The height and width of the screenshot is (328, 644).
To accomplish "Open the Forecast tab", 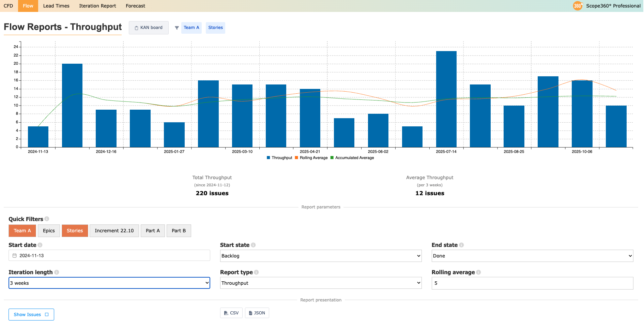I will pos(135,6).
